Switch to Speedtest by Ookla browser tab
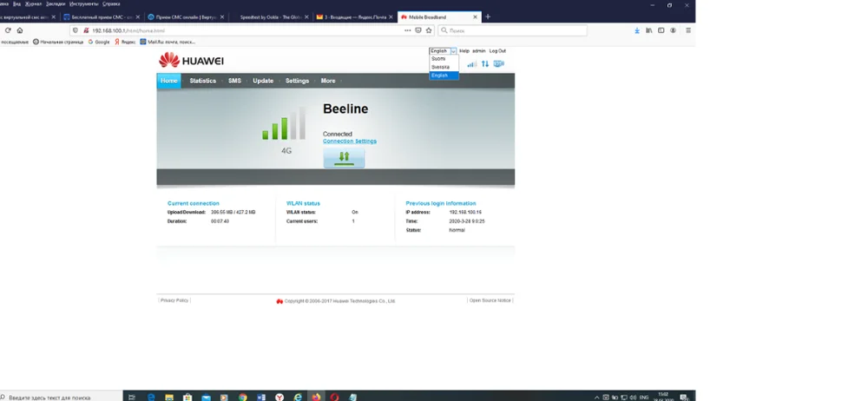The image size is (868, 401). pos(270,17)
